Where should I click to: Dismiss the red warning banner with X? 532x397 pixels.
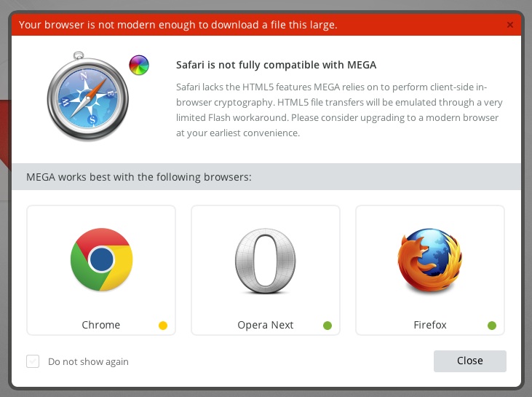[x=509, y=25]
